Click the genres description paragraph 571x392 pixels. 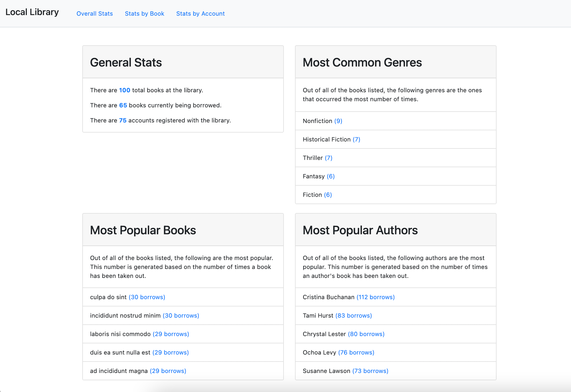coord(392,95)
